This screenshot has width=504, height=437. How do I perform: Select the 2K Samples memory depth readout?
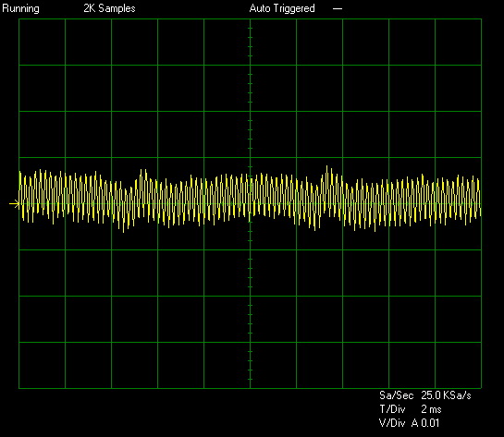pos(109,8)
